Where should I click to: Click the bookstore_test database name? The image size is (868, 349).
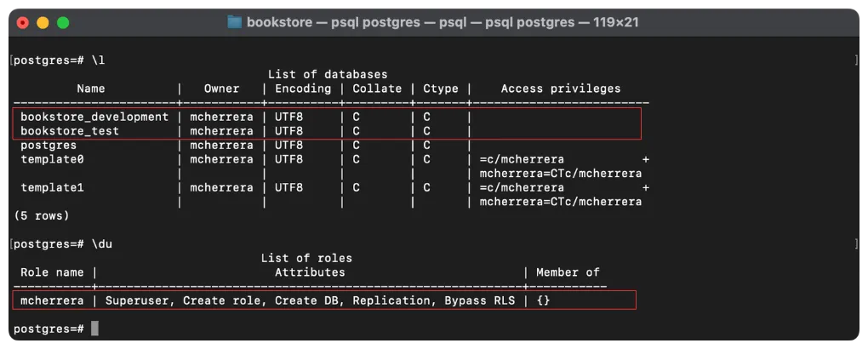[x=70, y=131]
